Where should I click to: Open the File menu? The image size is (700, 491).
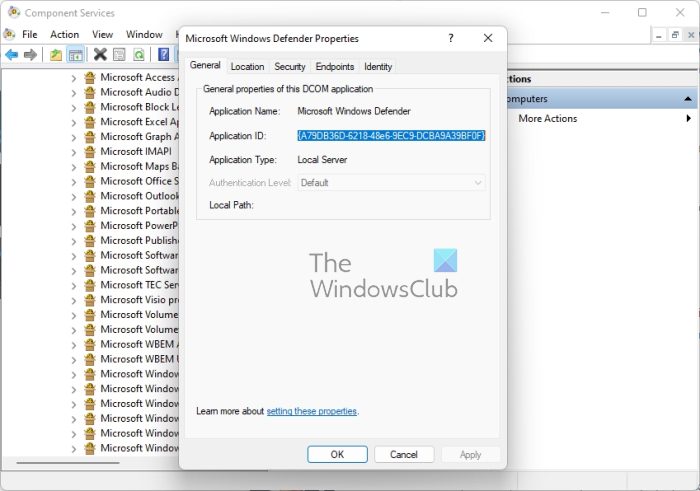tap(30, 34)
